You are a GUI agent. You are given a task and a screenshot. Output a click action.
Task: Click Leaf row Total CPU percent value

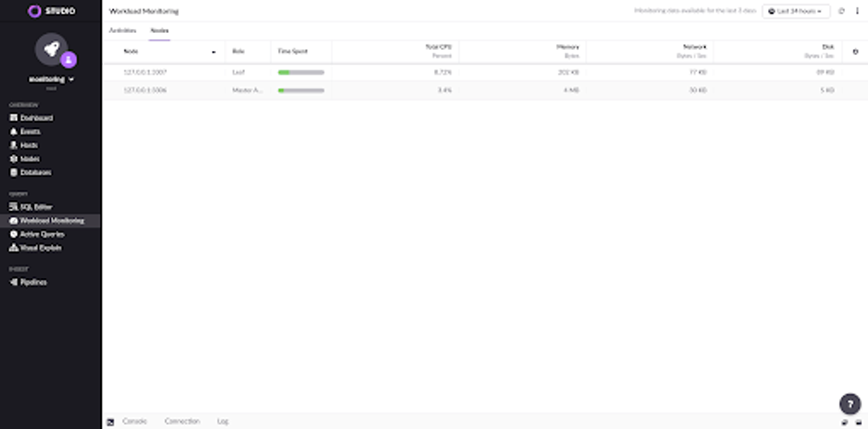coord(442,73)
